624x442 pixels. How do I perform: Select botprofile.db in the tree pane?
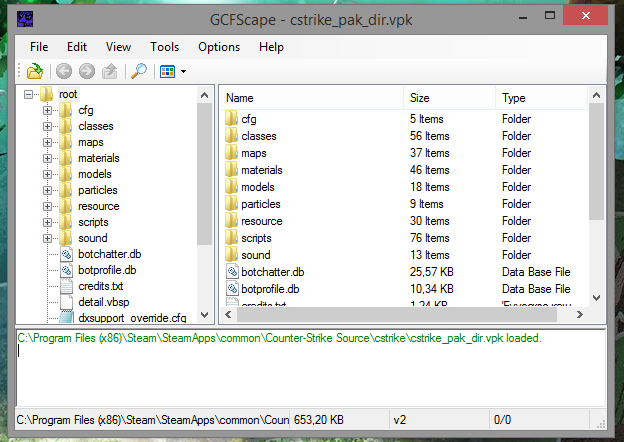point(107,270)
